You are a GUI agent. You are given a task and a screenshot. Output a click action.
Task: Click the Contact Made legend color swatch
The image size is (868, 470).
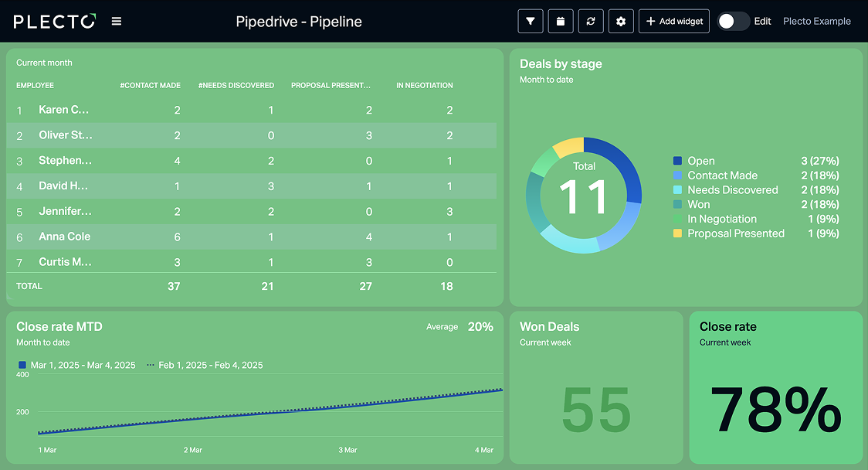tap(677, 175)
